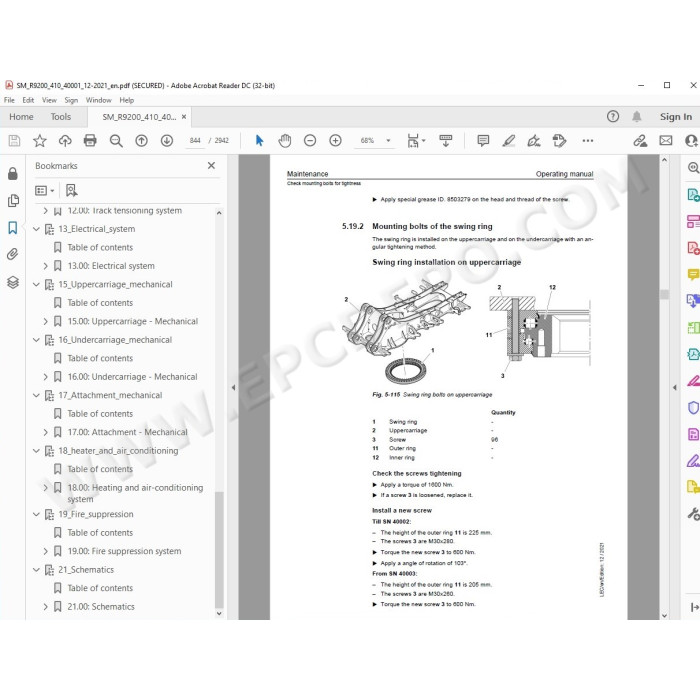Send file by email icon

click(666, 141)
